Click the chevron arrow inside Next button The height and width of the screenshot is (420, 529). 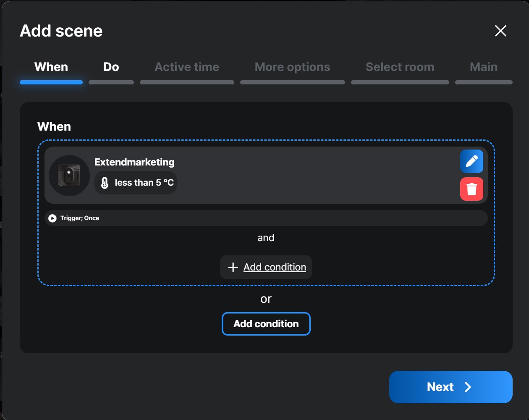tap(468, 387)
